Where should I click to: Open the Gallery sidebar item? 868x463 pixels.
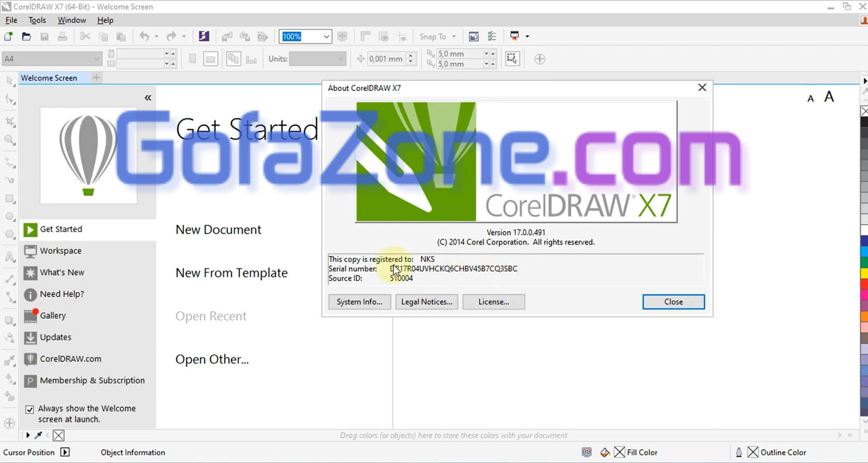[x=52, y=316]
